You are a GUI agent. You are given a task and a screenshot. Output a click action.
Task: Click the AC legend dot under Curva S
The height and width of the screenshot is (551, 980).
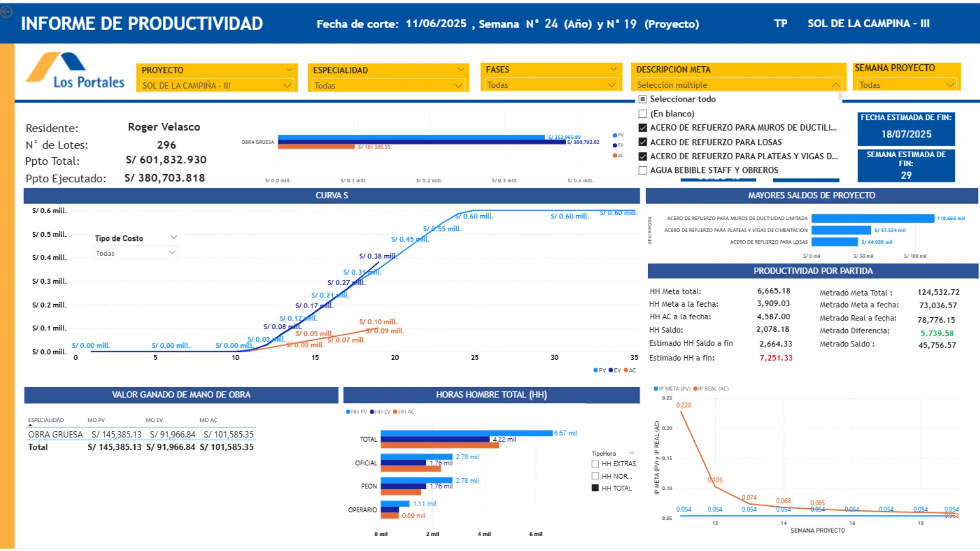pos(626,370)
